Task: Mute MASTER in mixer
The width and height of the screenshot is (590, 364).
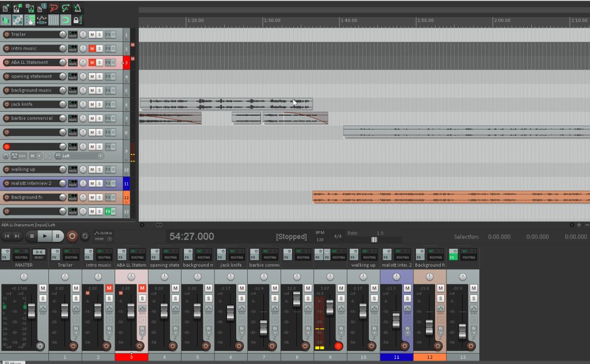Action: (43, 288)
